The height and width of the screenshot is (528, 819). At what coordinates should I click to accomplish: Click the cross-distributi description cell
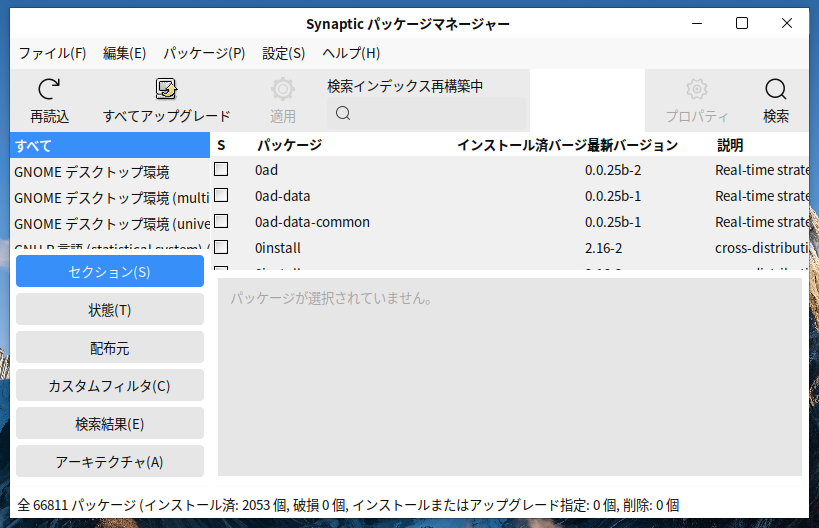tap(762, 248)
